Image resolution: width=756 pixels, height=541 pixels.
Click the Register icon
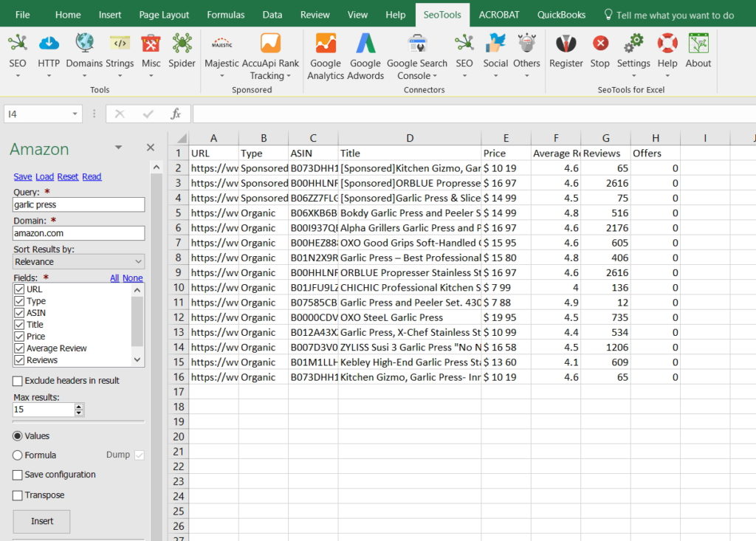[566, 43]
